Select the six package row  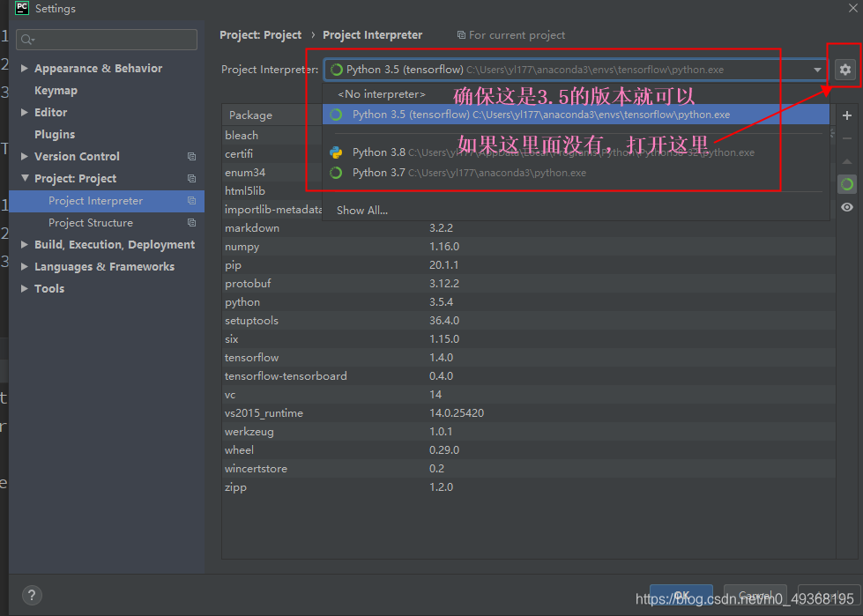(x=529, y=339)
